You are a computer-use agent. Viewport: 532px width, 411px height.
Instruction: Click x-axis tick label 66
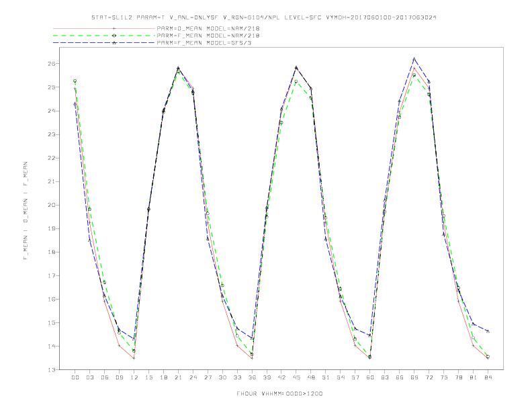[x=400, y=377]
